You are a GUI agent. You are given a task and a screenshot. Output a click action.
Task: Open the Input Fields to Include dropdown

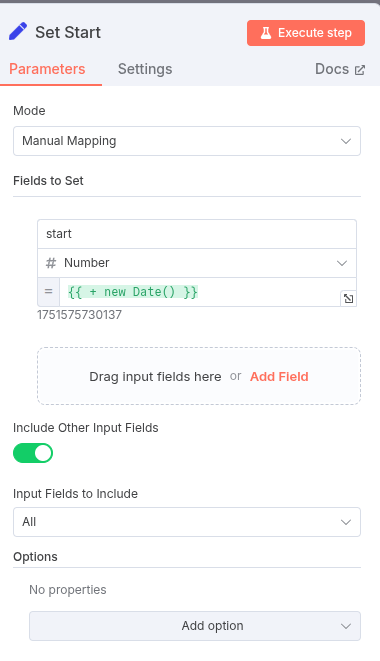tap(187, 522)
